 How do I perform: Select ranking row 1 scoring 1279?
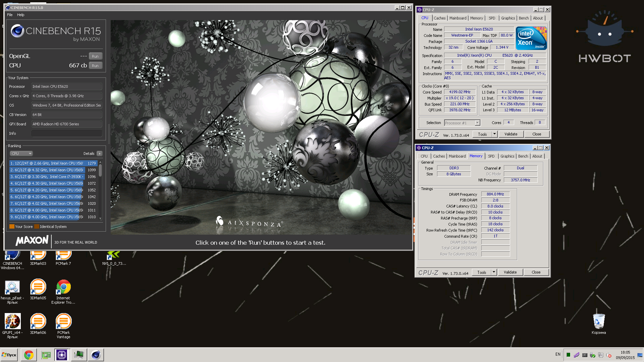coord(53,163)
